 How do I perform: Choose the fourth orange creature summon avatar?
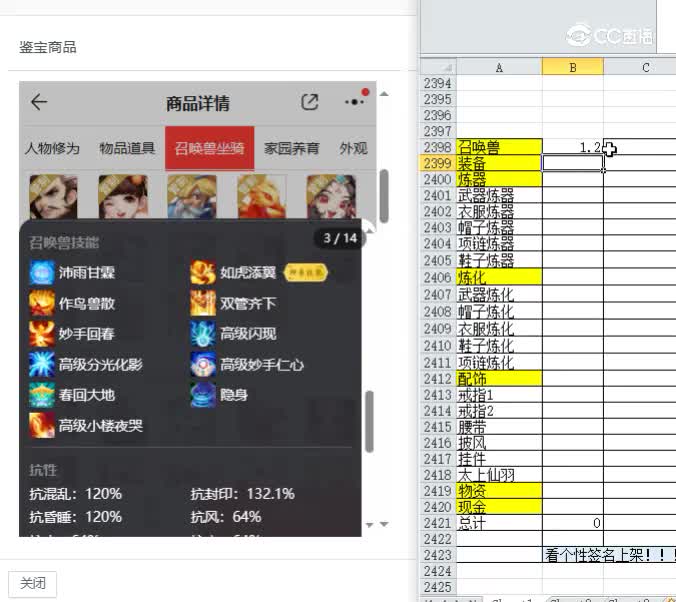click(x=262, y=197)
